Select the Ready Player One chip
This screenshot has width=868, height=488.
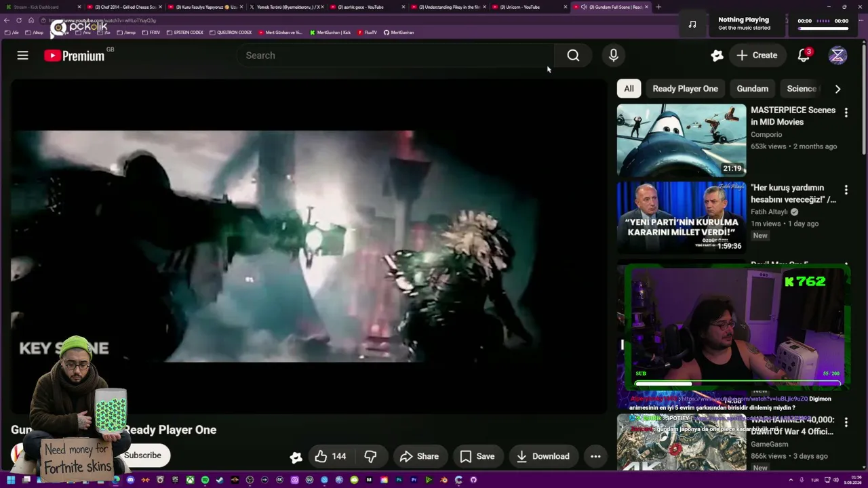(x=685, y=89)
